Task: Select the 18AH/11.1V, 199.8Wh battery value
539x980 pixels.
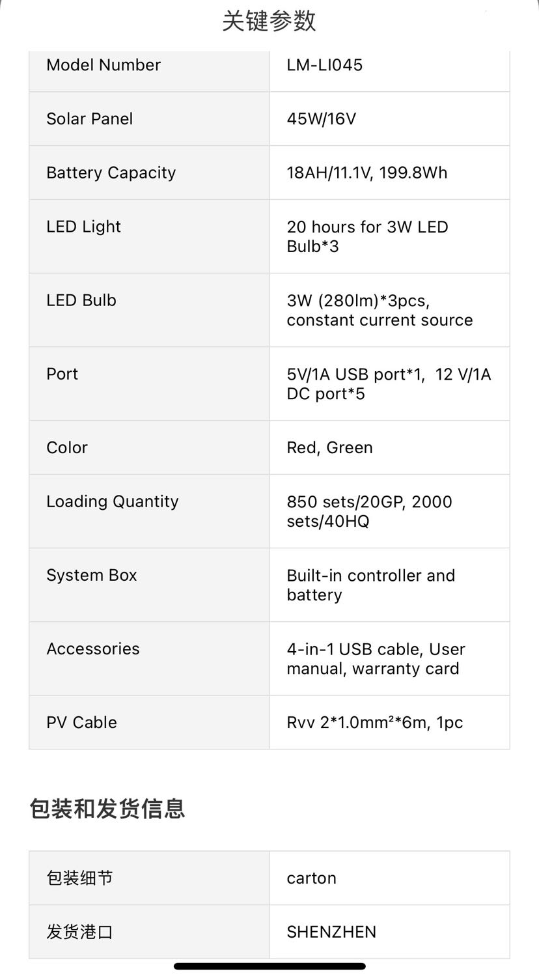Action: [366, 173]
